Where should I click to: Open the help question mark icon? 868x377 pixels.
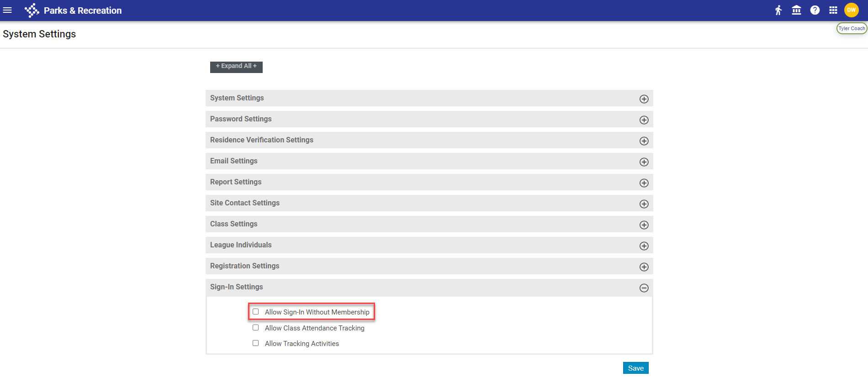(815, 10)
